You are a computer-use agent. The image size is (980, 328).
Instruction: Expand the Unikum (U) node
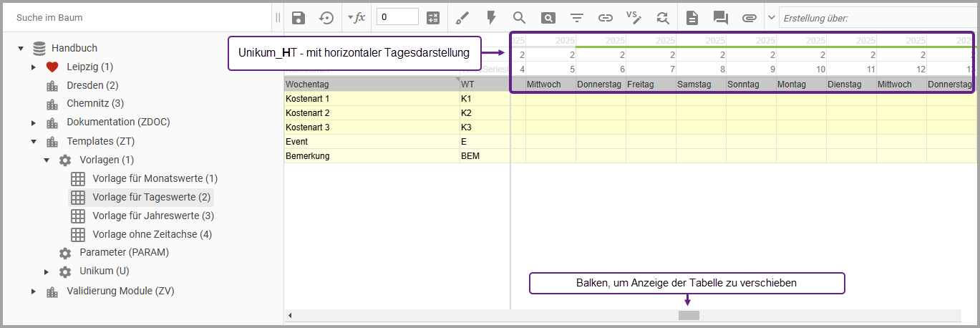(x=47, y=271)
